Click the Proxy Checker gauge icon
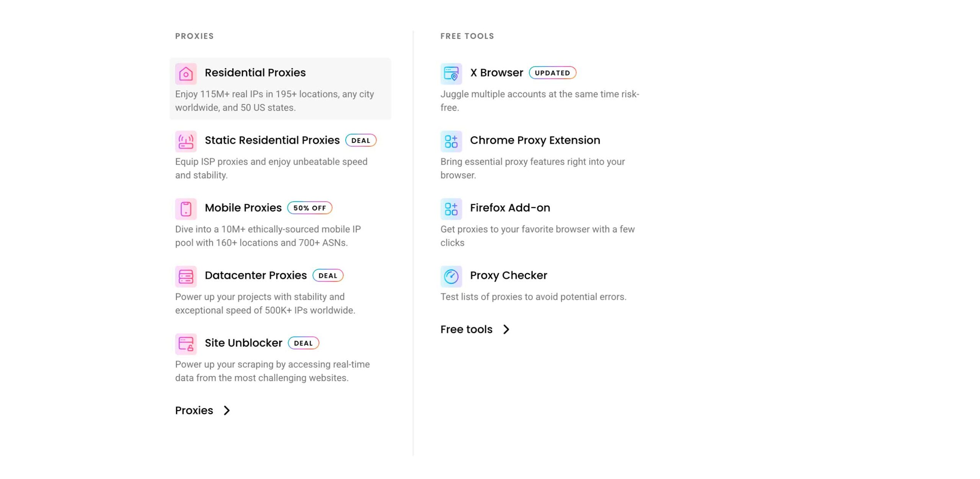 tap(451, 276)
